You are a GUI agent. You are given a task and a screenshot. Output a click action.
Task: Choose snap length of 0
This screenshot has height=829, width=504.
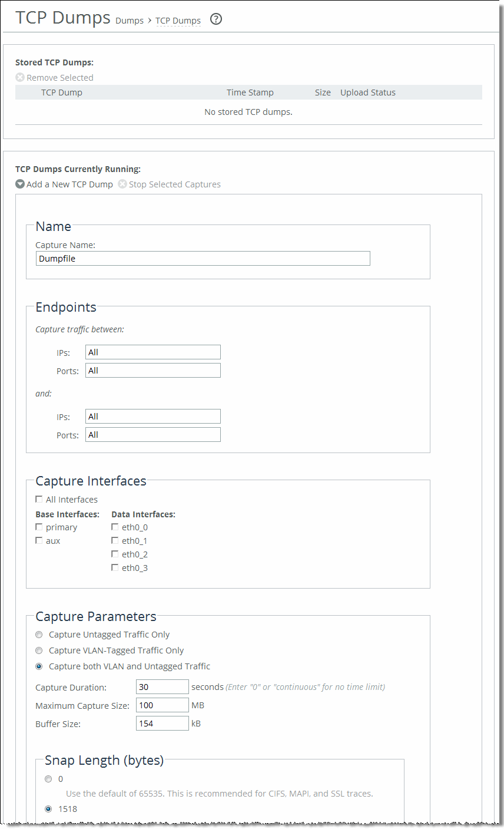[48, 779]
